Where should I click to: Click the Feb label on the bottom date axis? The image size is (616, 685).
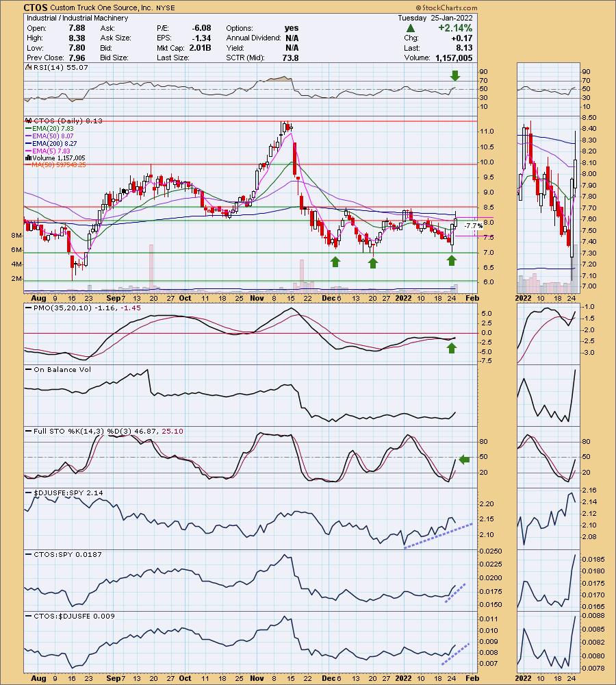pos(472,678)
